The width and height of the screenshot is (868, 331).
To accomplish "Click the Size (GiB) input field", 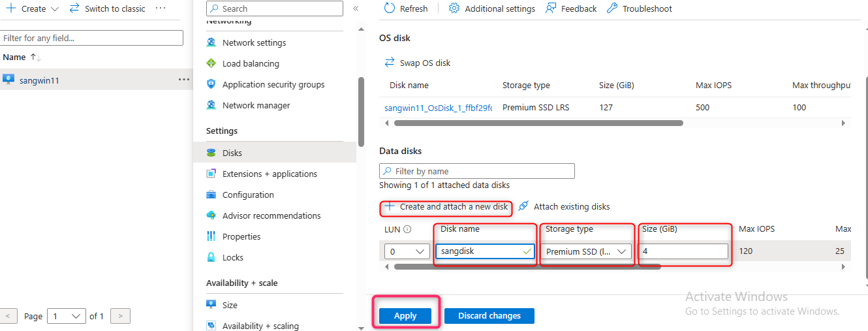I will pos(683,251).
